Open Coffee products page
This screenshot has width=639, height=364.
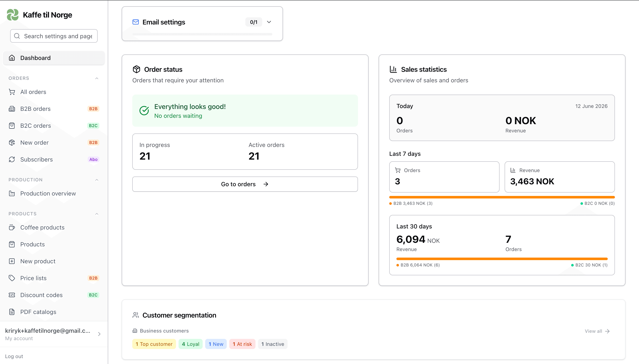[54, 227]
